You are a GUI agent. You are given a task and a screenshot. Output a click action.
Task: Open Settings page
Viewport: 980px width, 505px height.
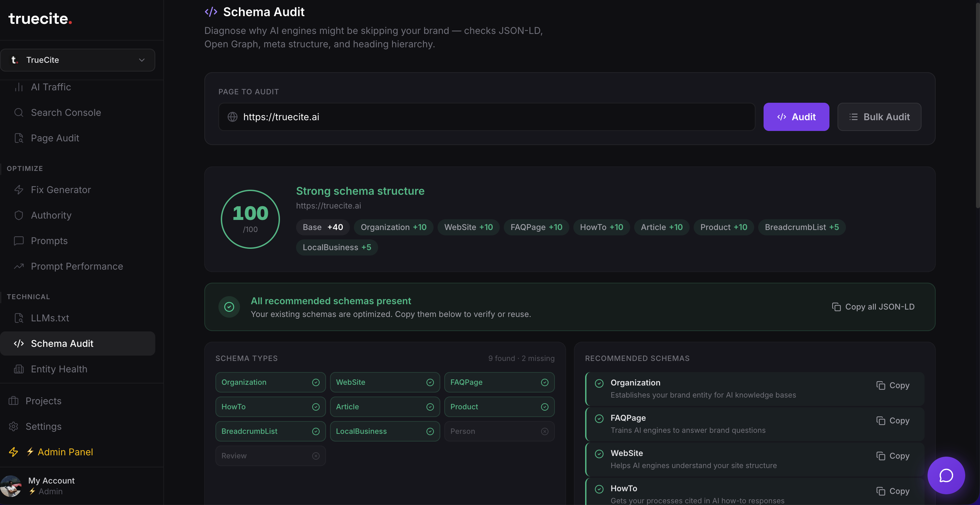(43, 426)
